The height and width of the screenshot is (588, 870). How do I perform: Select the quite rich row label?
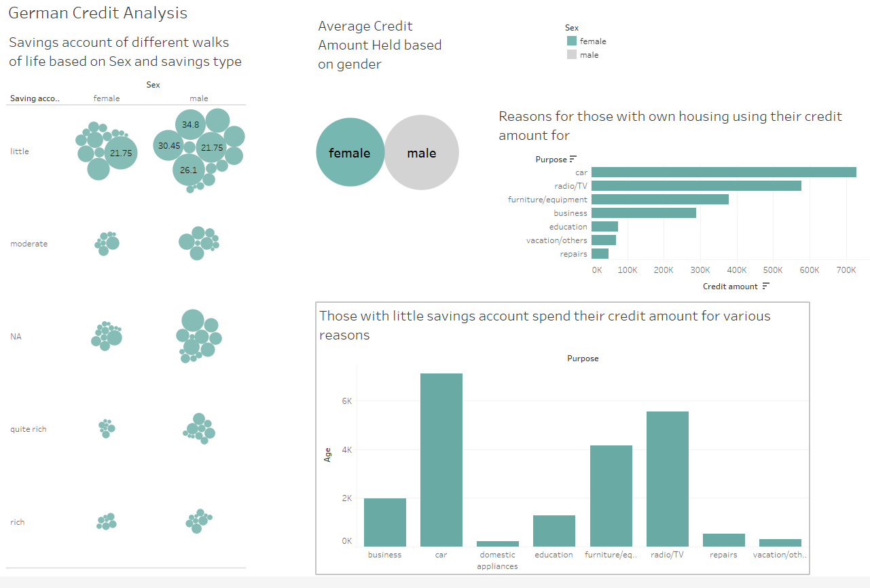28,428
